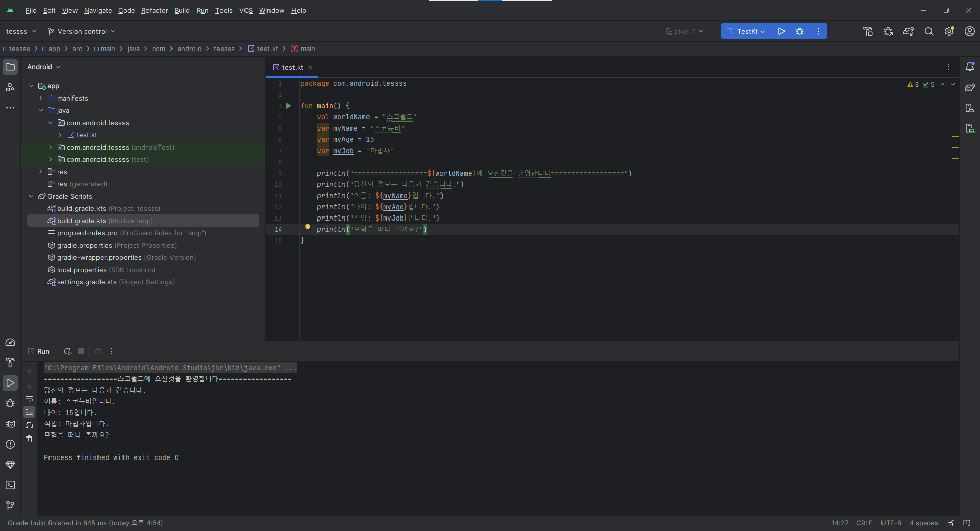980x531 pixels.
Task: Select the test.kt editor tab
Action: pyautogui.click(x=292, y=67)
